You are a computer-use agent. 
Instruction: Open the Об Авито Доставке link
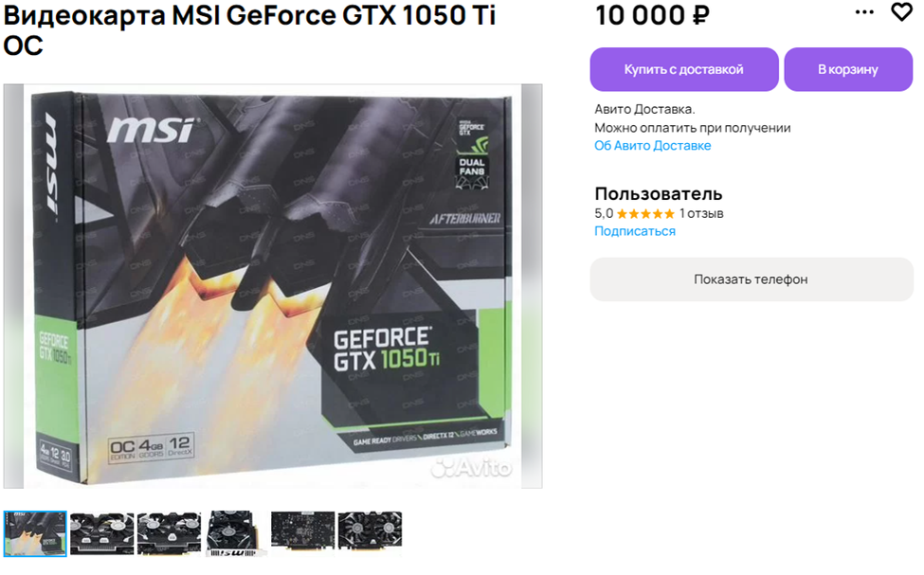pos(652,146)
